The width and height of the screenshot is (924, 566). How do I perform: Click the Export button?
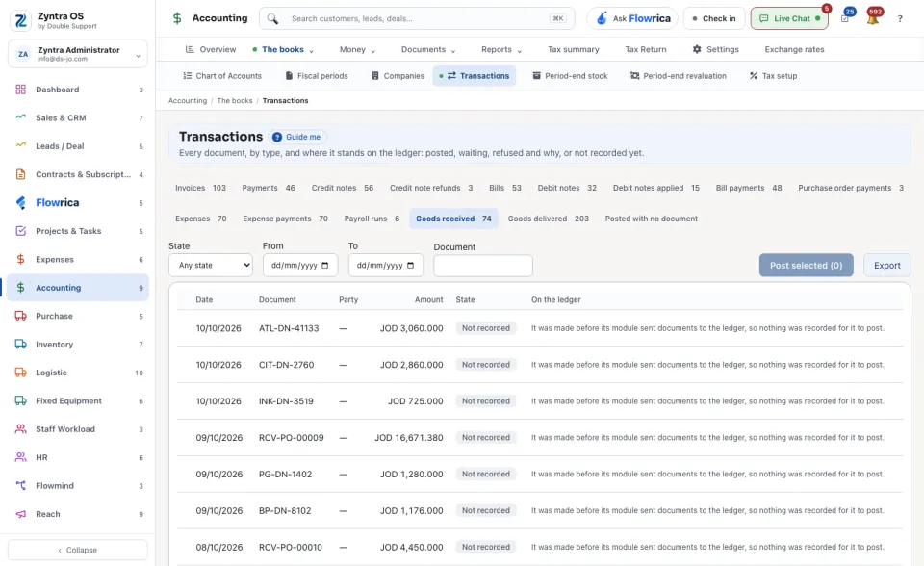tap(886, 266)
